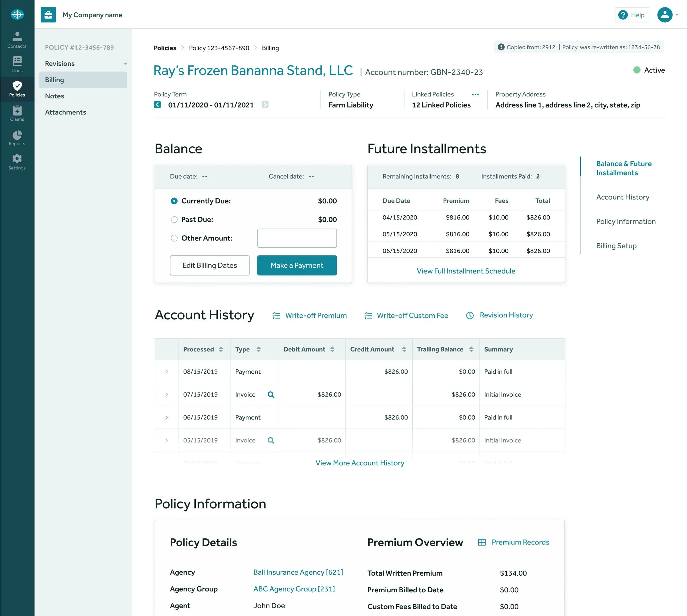Image resolution: width=687 pixels, height=616 pixels.
Task: Click the Make a Payment button
Action: (297, 265)
